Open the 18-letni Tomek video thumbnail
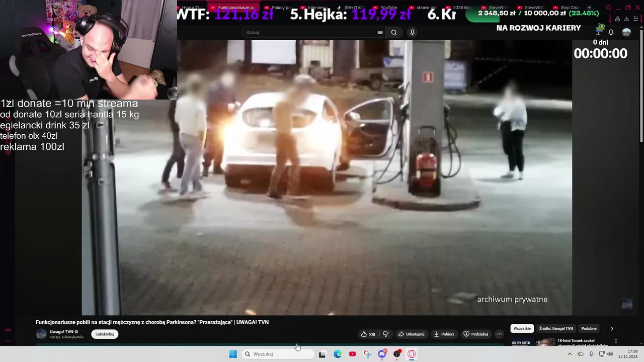Image resolution: width=644 pixels, height=362 pixels. (533, 342)
